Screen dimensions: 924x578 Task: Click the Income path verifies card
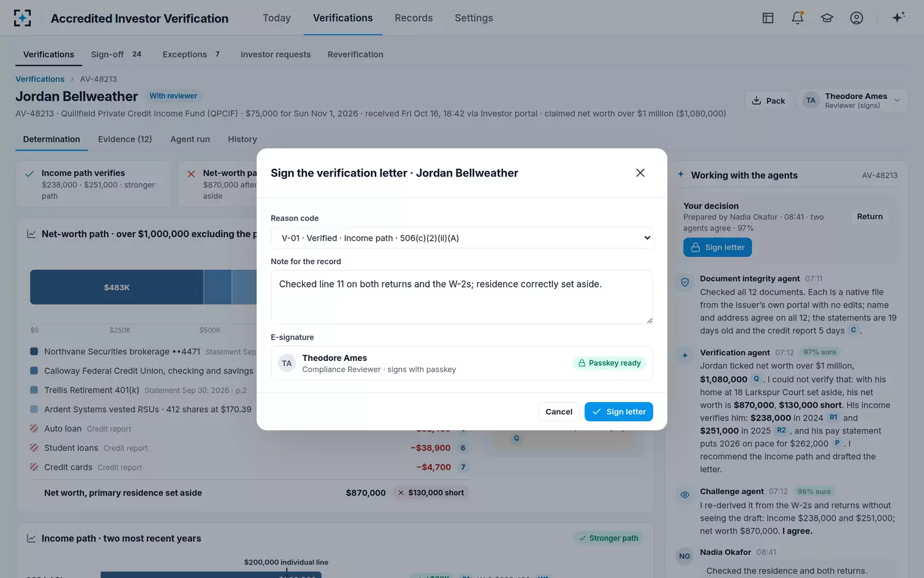point(93,184)
